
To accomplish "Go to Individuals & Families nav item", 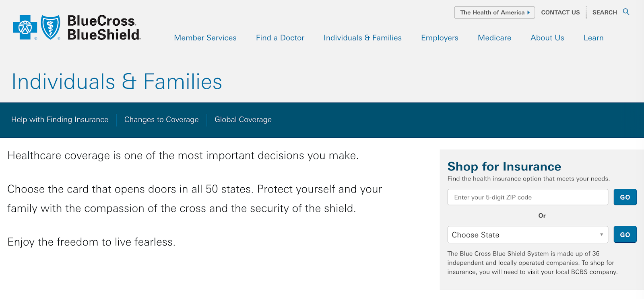I will 363,38.
